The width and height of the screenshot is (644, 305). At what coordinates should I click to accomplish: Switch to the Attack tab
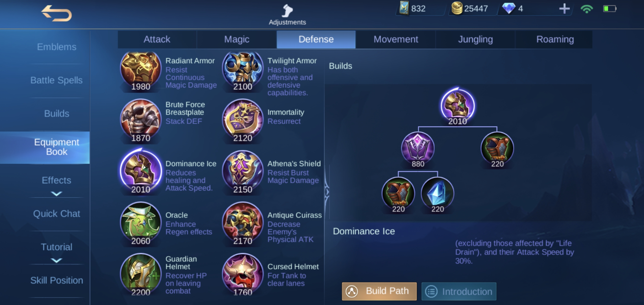[157, 39]
